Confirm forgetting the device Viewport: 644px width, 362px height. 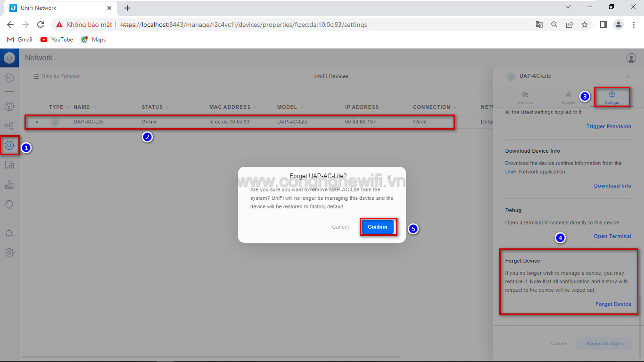(378, 227)
